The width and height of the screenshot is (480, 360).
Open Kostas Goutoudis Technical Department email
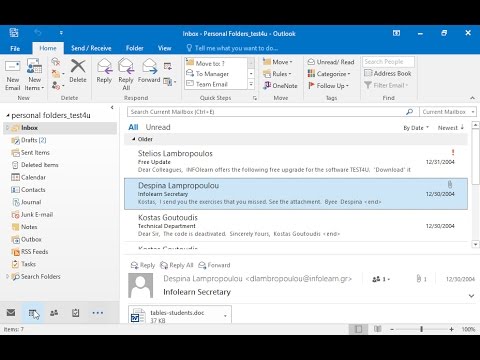[296, 226]
